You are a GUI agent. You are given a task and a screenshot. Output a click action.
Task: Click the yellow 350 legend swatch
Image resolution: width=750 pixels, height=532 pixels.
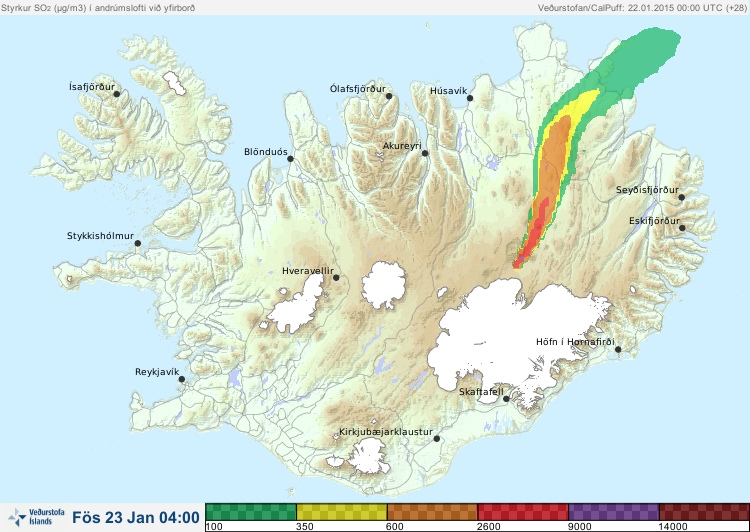pos(342,512)
